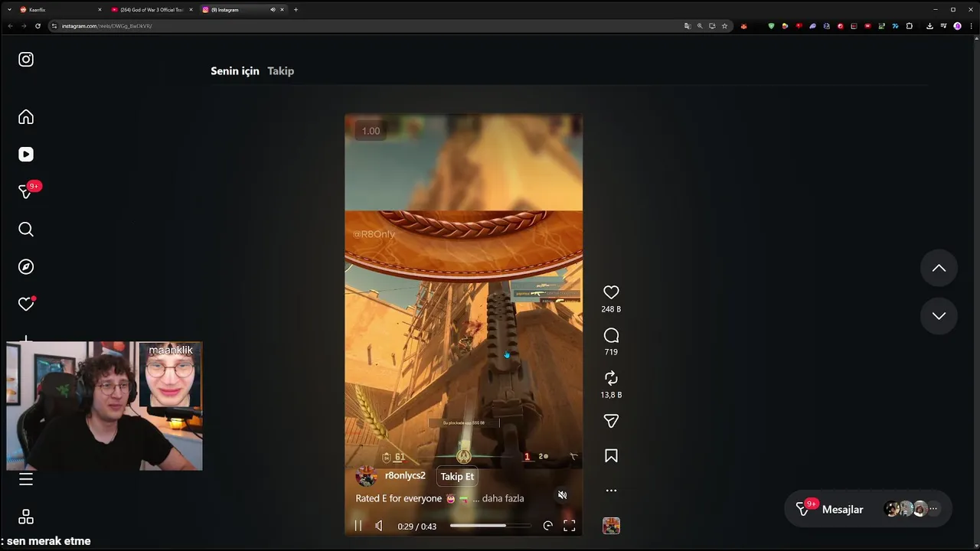Screen dimensions: 980x551
Task: Click the 1.00 speed indicator badge
Action: click(371, 131)
